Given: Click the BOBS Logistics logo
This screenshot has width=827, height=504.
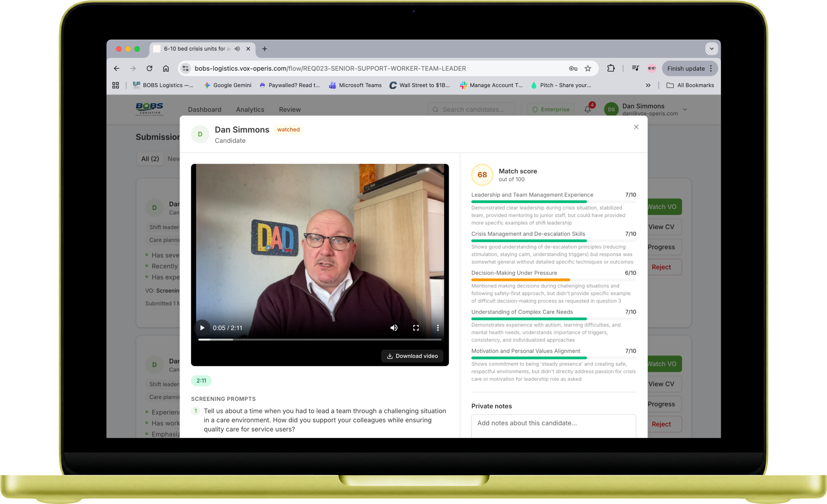Looking at the screenshot, I should pyautogui.click(x=150, y=109).
